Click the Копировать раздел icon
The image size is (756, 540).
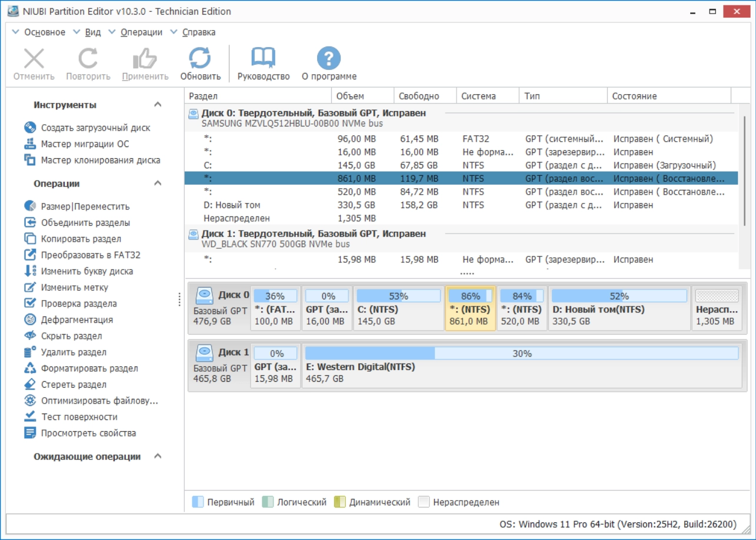[30, 239]
